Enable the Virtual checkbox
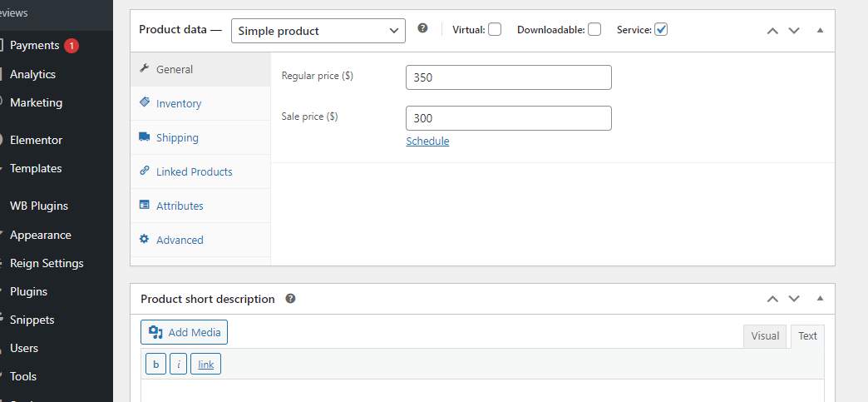Image resolution: width=868 pixels, height=402 pixels. click(x=495, y=29)
